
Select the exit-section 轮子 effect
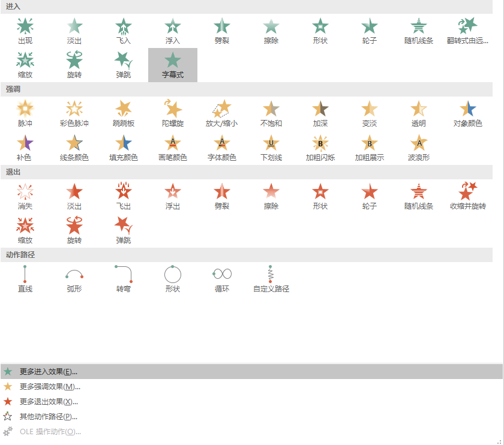(x=370, y=197)
